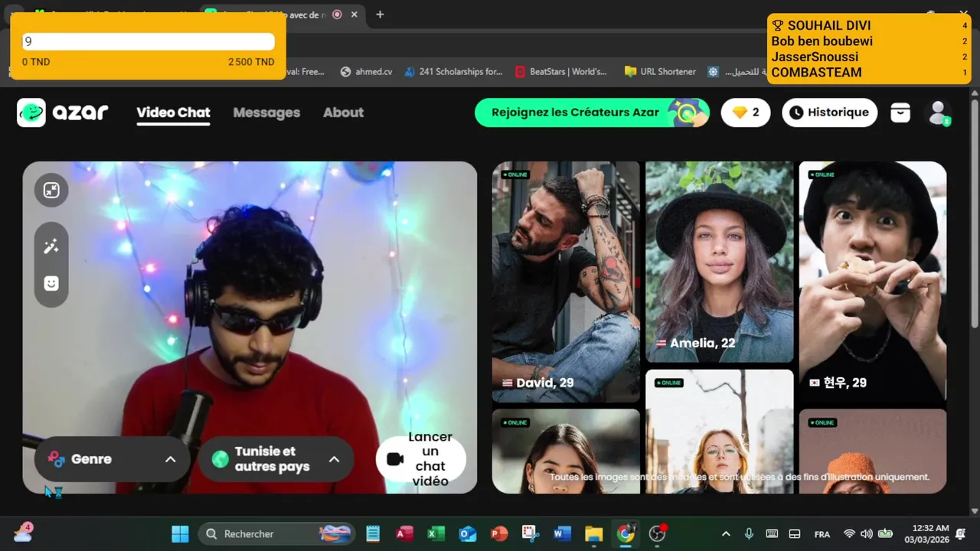Screen dimensions: 980x551
Task: Expand Tunisie et autres pays dropdown
Action: click(x=276, y=459)
